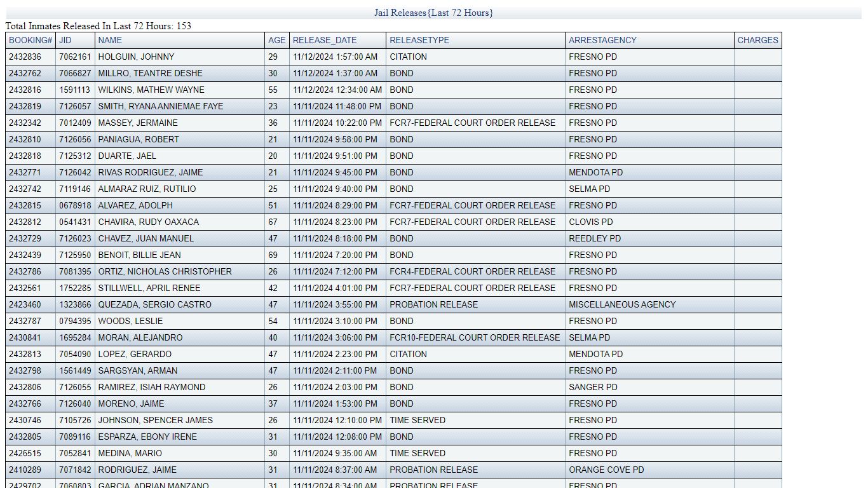Click name WOODS, LESLIE
This screenshot has height=488, width=868.
click(x=130, y=321)
